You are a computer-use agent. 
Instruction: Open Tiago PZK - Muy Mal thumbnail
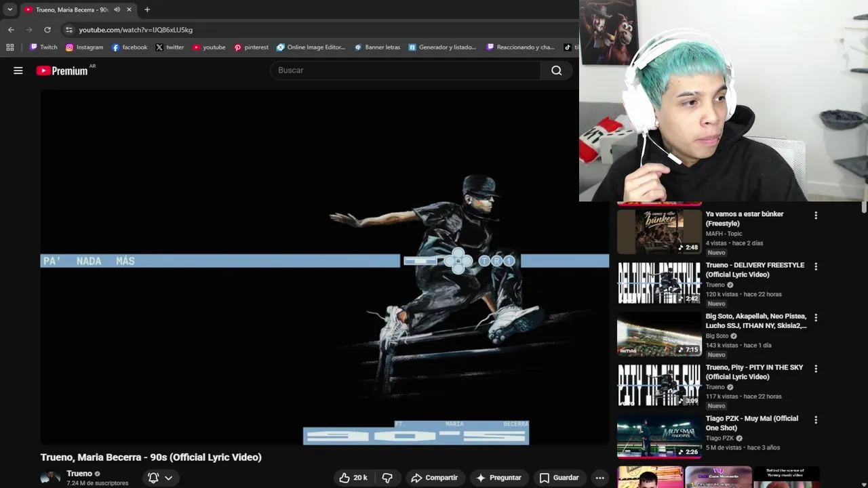point(659,436)
